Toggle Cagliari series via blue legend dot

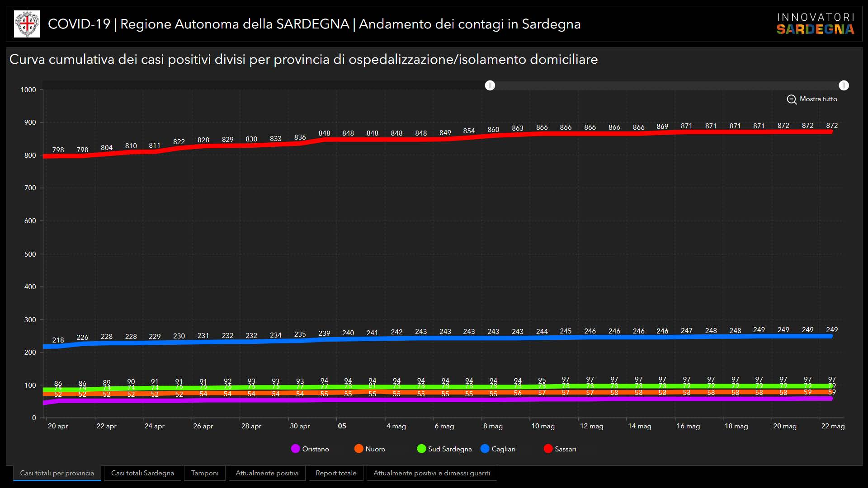click(485, 449)
